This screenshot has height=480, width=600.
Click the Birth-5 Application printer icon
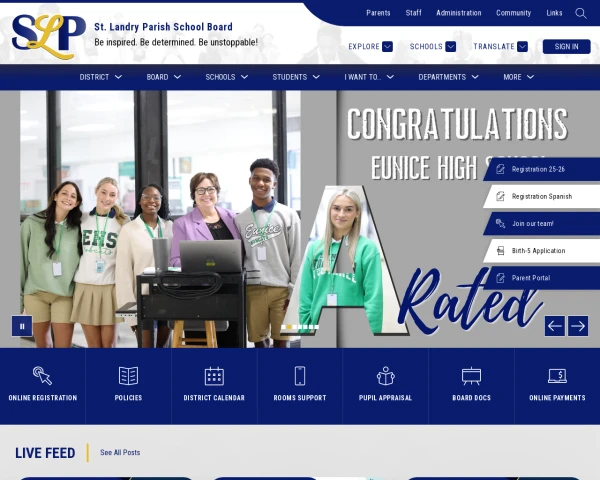coord(500,251)
